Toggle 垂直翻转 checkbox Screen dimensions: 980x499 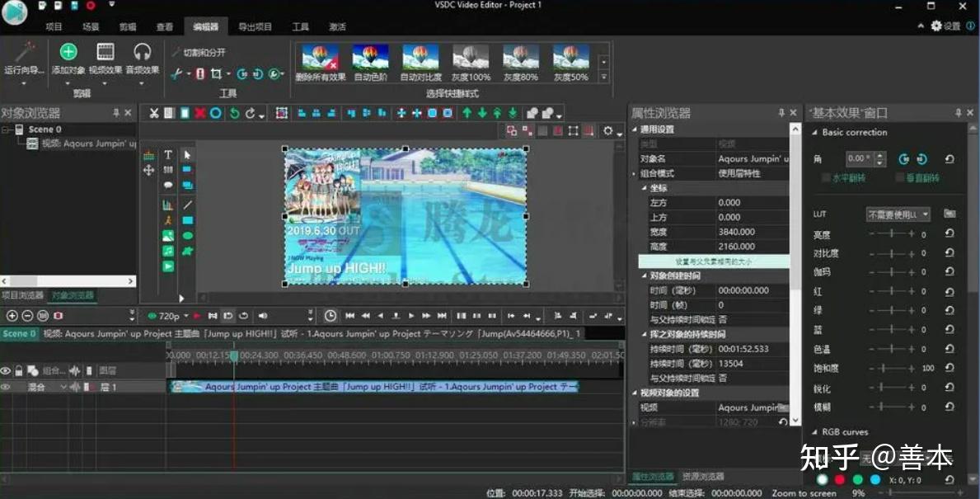tap(900, 178)
